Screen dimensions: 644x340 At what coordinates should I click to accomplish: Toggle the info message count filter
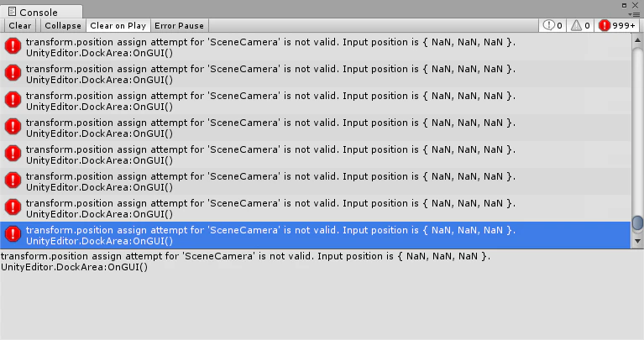pos(552,25)
